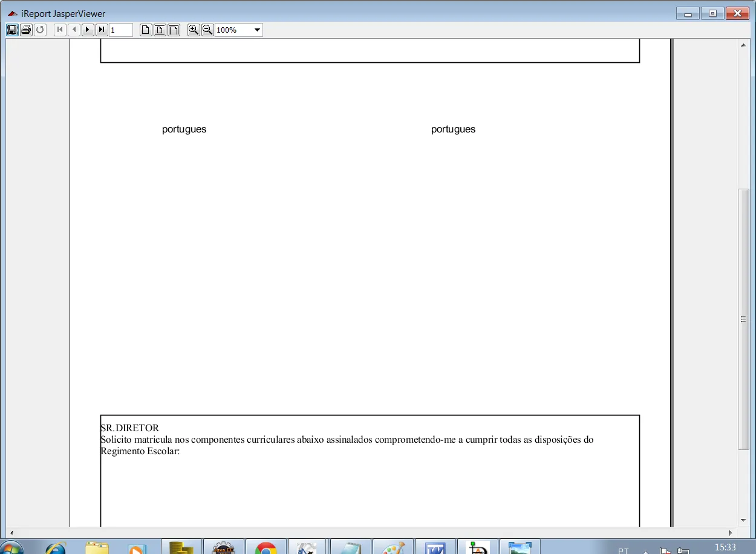Click the 'Regimento Escolar:' text line
This screenshot has height=554, width=756.
point(140,451)
